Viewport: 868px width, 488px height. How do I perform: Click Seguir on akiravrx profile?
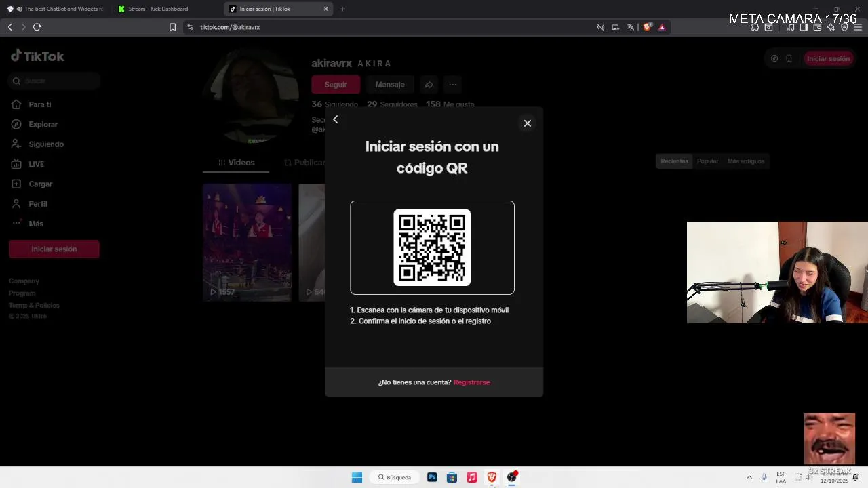click(x=336, y=85)
